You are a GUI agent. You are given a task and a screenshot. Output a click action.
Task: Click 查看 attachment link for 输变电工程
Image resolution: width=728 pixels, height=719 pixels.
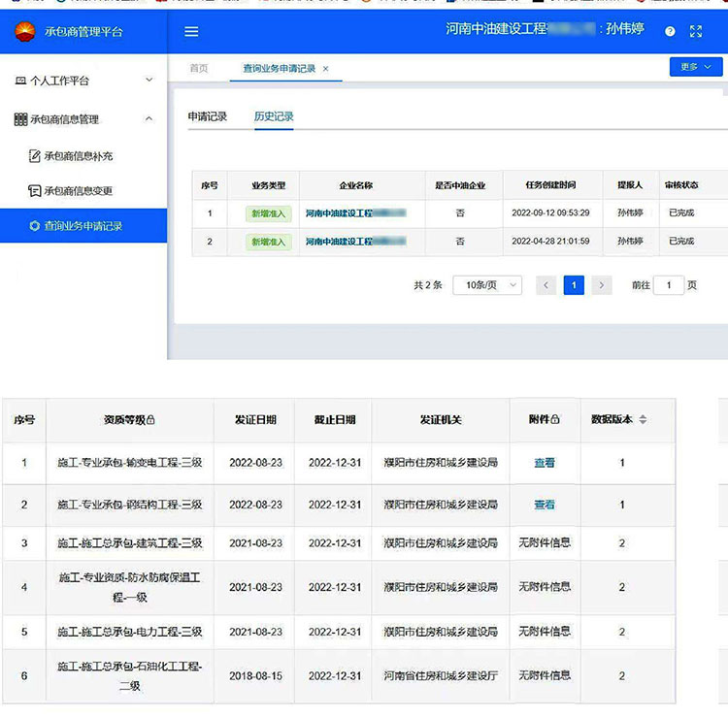tap(545, 463)
